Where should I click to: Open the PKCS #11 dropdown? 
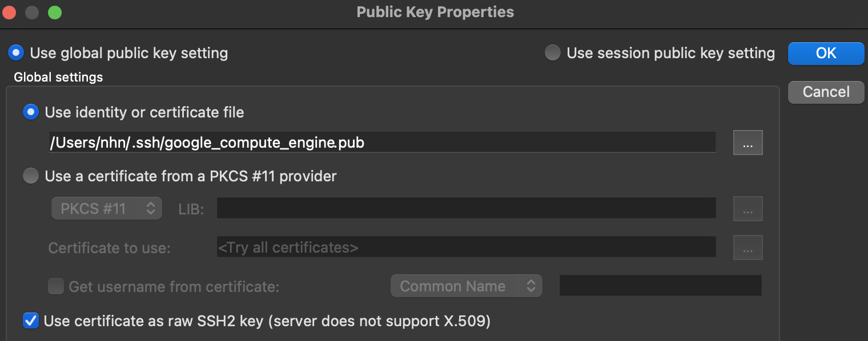pos(107,208)
